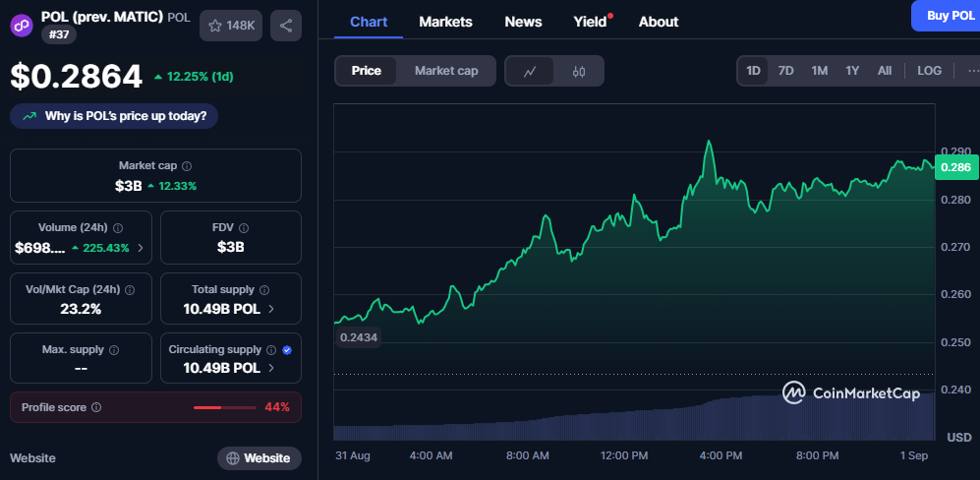980x480 pixels.
Task: Click the share icon button
Action: [286, 26]
